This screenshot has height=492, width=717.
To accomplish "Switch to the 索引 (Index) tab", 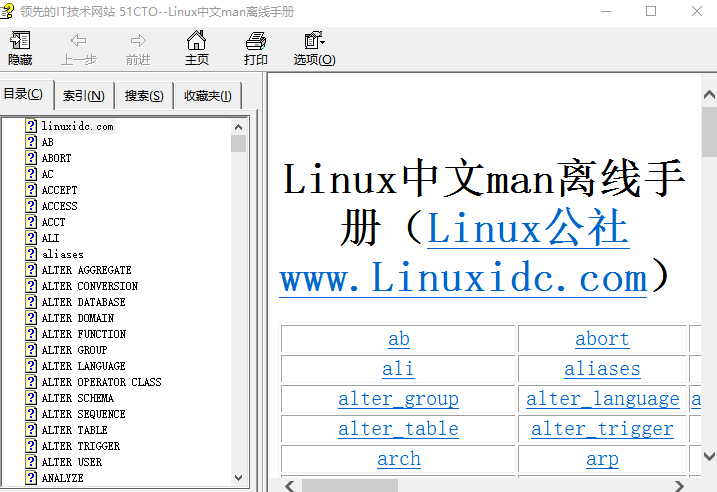I will pos(83,96).
